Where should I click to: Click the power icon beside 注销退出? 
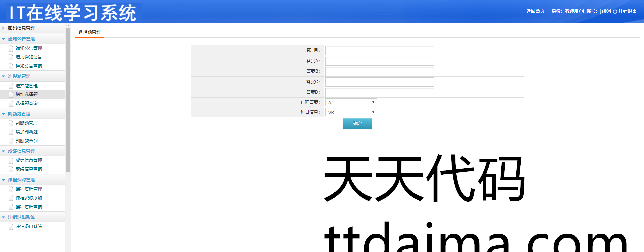(x=615, y=11)
